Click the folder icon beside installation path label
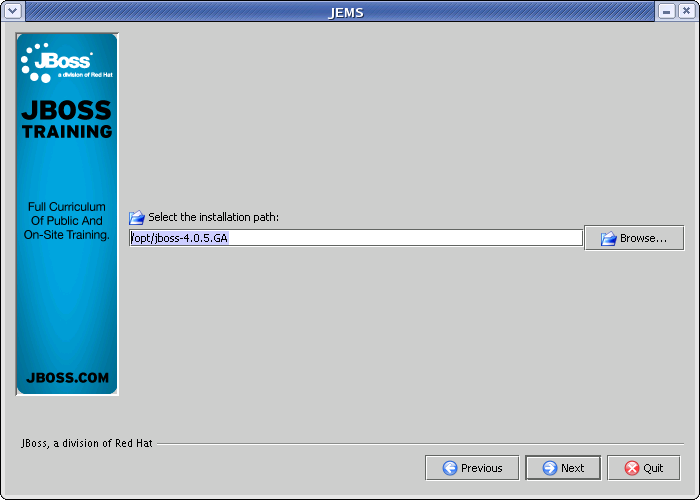Viewport: 700px width, 500px height. pos(137,217)
